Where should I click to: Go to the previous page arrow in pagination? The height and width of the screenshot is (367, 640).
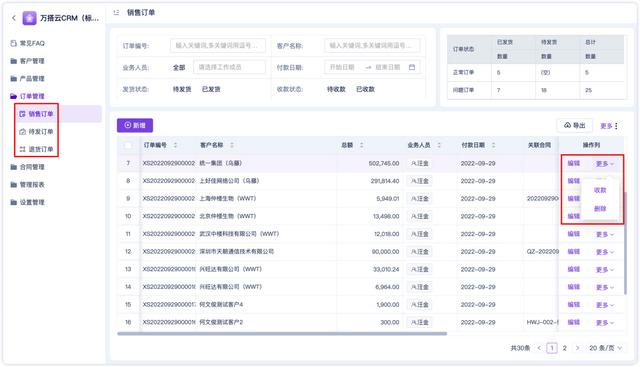[539, 348]
